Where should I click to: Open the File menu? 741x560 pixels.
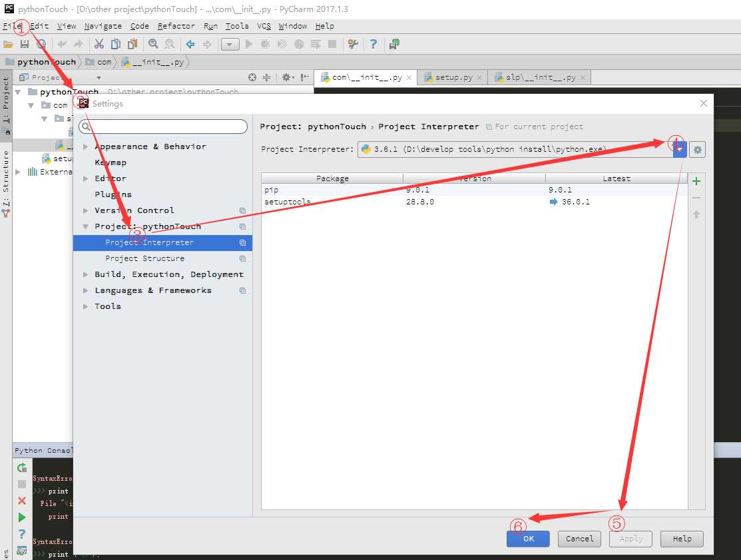point(12,26)
